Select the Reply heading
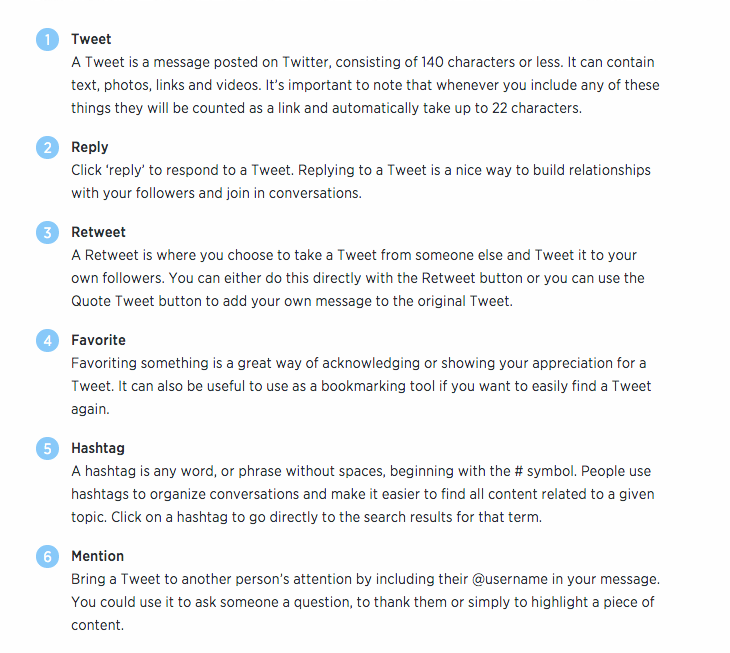 pyautogui.click(x=90, y=148)
